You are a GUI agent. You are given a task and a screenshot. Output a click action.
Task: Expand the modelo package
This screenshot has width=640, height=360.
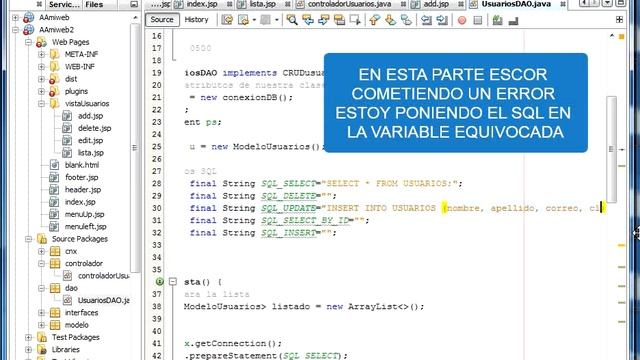point(42,325)
